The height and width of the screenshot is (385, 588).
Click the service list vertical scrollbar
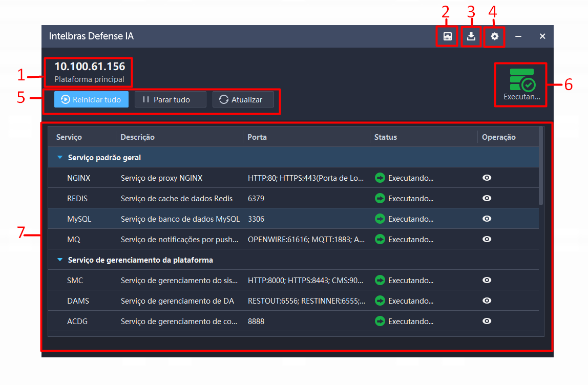pyautogui.click(x=541, y=166)
